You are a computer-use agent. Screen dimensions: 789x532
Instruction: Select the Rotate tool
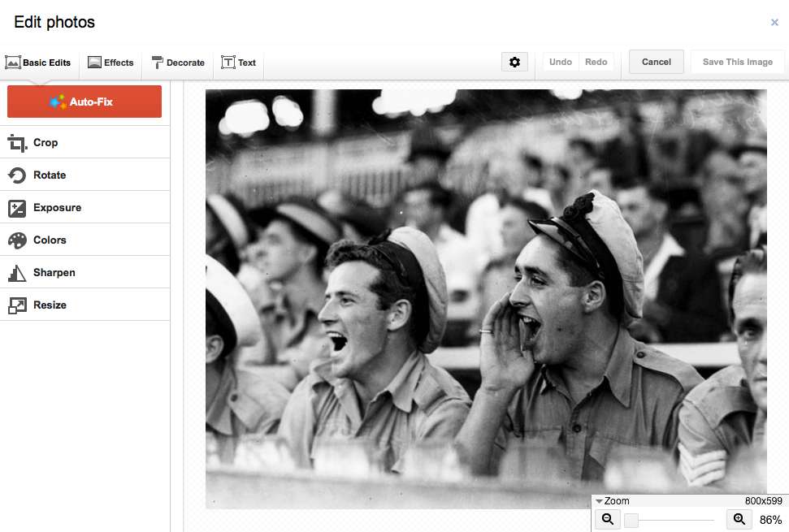coord(50,175)
